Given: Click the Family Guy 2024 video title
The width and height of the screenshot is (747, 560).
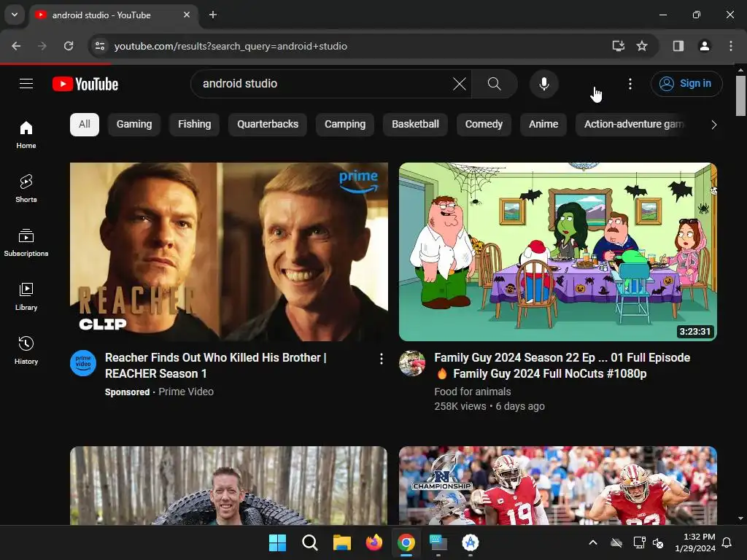Looking at the screenshot, I should (x=562, y=365).
